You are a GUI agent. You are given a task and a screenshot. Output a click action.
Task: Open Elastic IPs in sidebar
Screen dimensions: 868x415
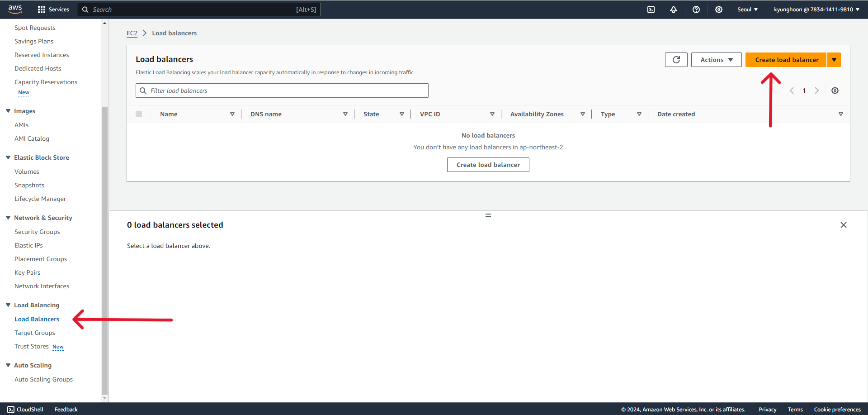28,245
